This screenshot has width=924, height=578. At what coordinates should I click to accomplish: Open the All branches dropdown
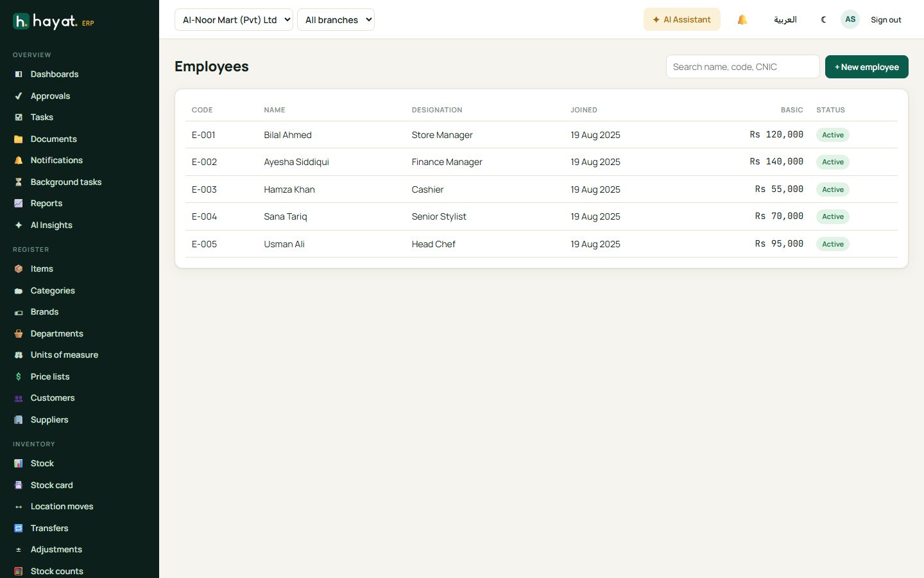pyautogui.click(x=336, y=20)
